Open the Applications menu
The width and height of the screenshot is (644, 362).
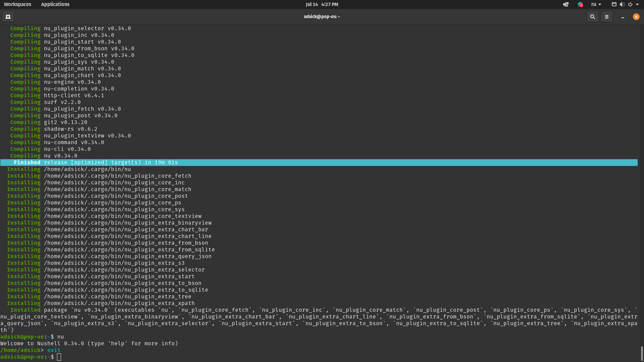tap(55, 4)
